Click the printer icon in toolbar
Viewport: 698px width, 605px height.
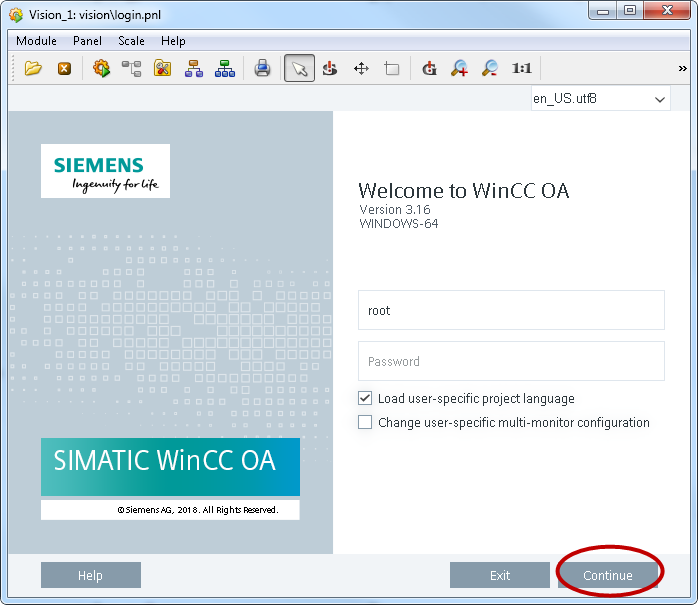tap(262, 69)
